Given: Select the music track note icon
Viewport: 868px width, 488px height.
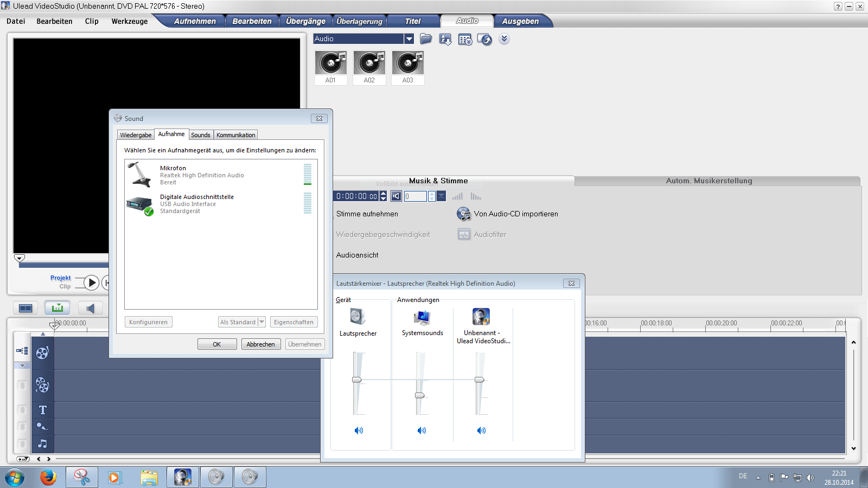Looking at the screenshot, I should [42, 444].
